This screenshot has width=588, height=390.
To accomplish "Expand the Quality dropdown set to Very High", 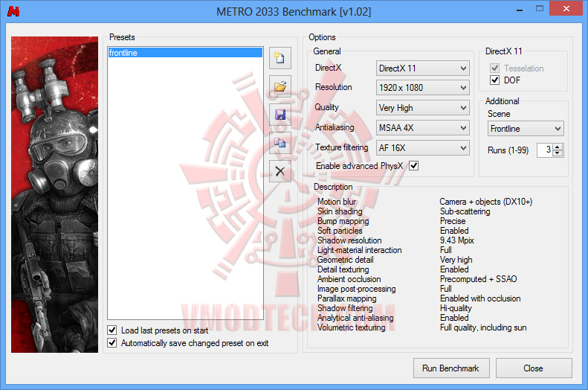I will [x=423, y=108].
